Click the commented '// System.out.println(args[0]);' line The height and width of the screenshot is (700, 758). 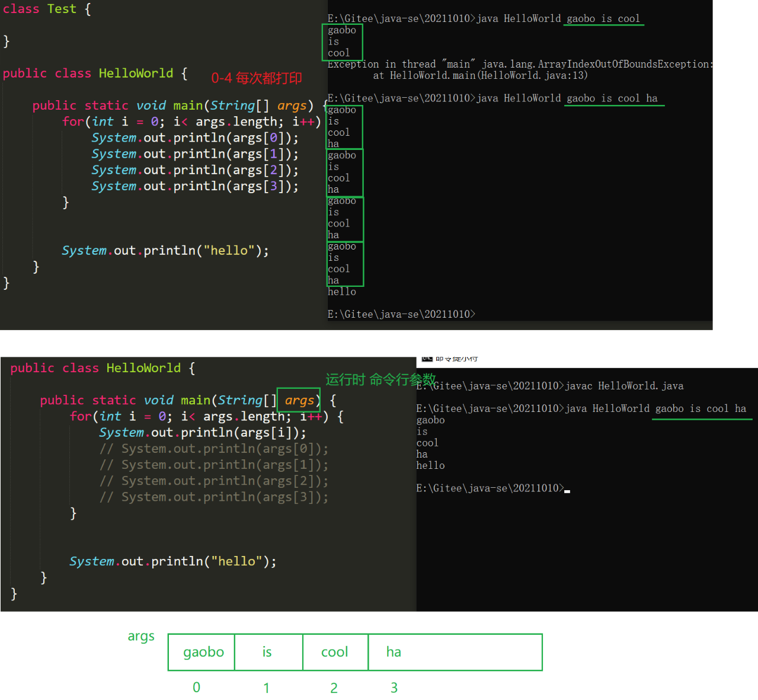(214, 449)
